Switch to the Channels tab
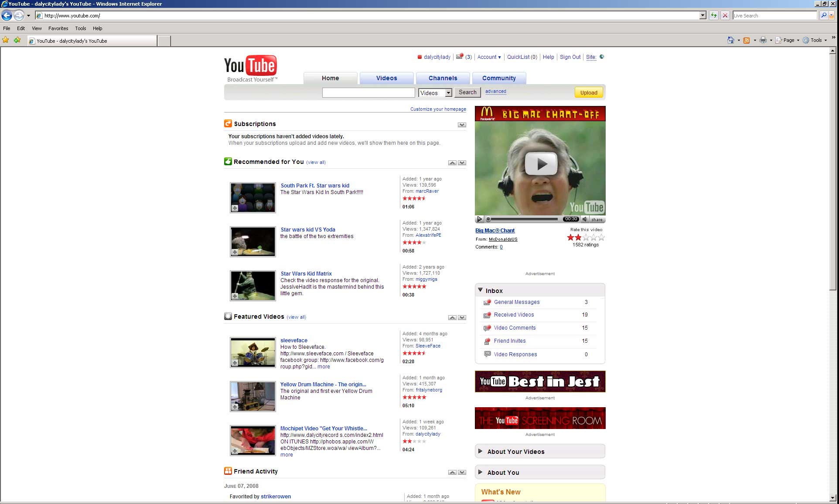 click(x=443, y=78)
